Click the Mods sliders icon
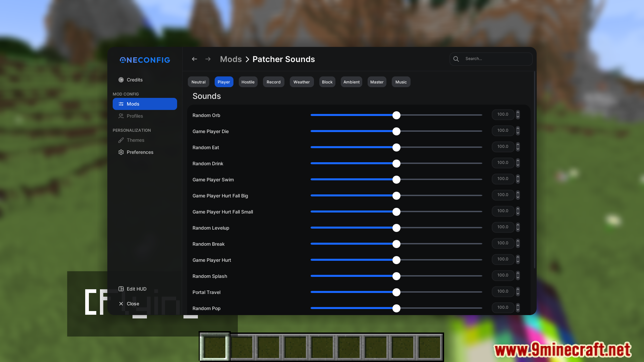644x362 pixels. (121, 104)
